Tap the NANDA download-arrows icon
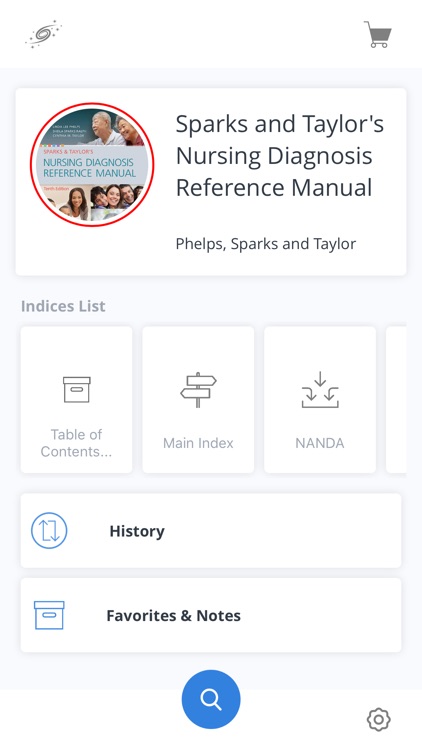This screenshot has width=422, height=750. (320, 390)
